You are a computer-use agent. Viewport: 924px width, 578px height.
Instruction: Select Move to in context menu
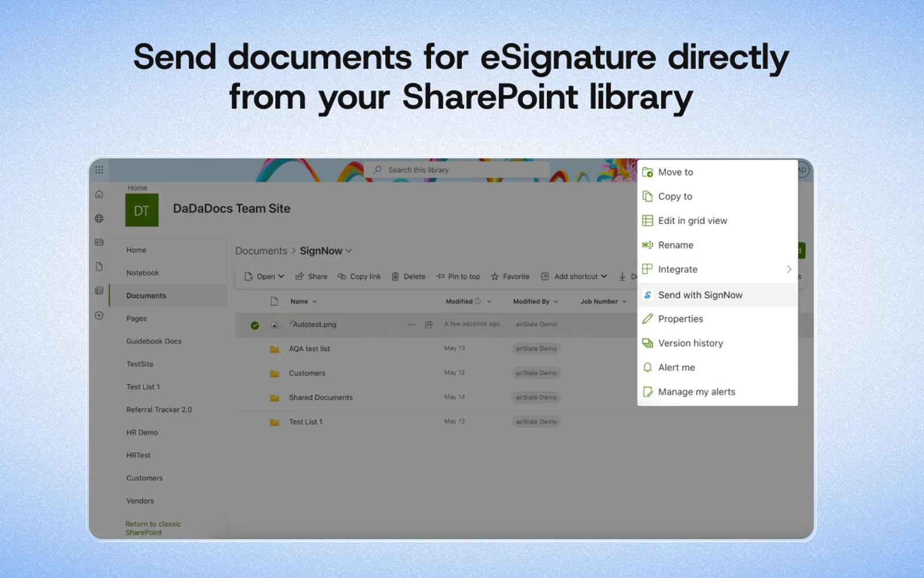717,172
